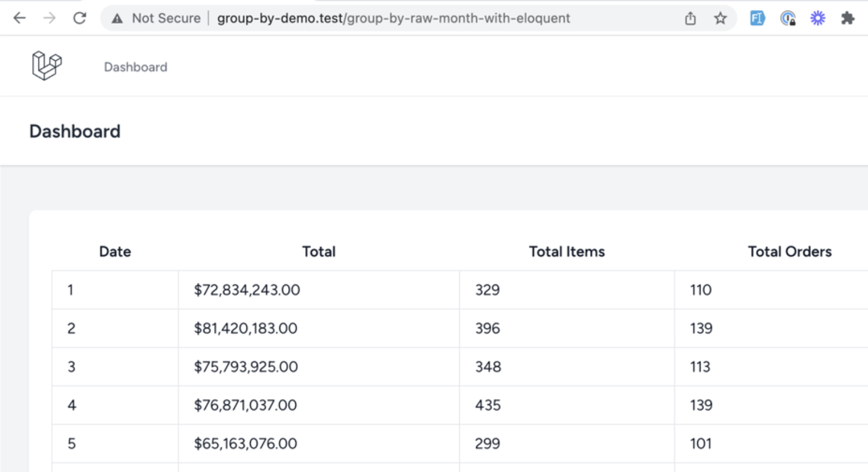This screenshot has width=868, height=472.
Task: Bookmark this page with the star icon
Action: (x=720, y=18)
